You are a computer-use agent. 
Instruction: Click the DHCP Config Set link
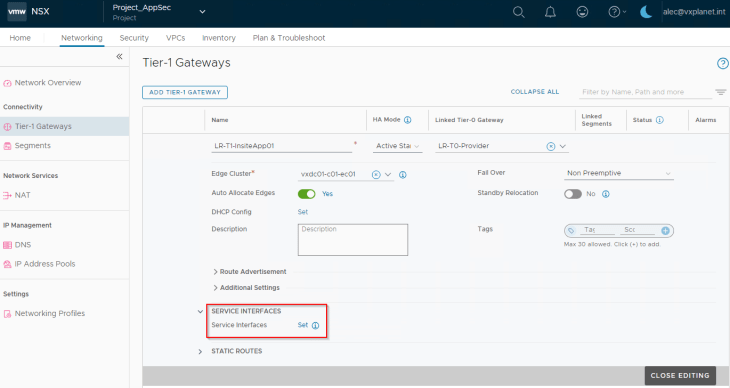(303, 212)
